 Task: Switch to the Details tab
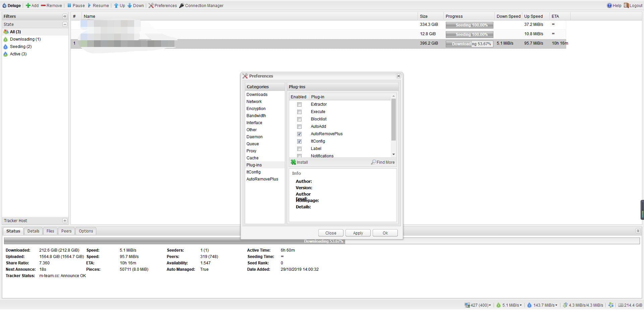(x=34, y=231)
